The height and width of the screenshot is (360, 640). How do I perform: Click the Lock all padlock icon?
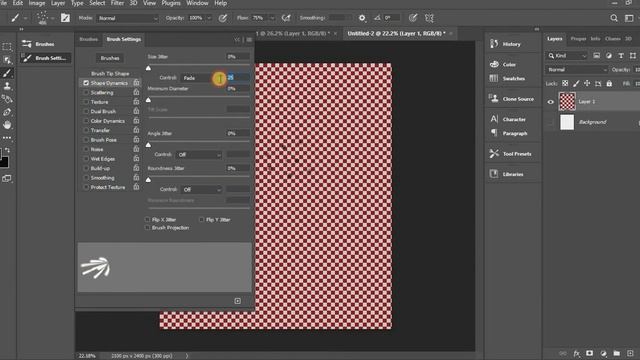tap(609, 83)
